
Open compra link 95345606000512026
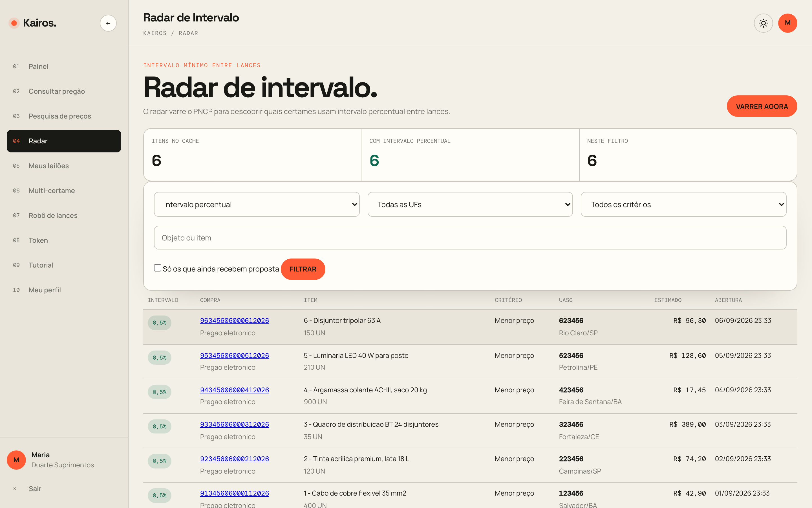pos(235,356)
